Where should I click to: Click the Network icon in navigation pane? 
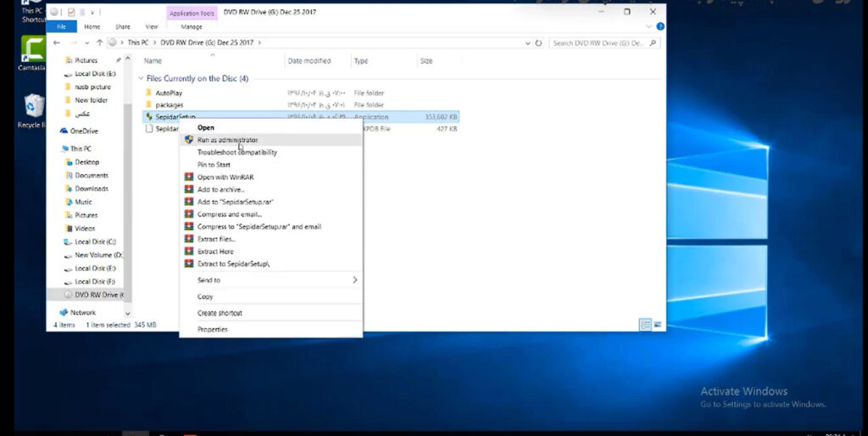pyautogui.click(x=64, y=312)
